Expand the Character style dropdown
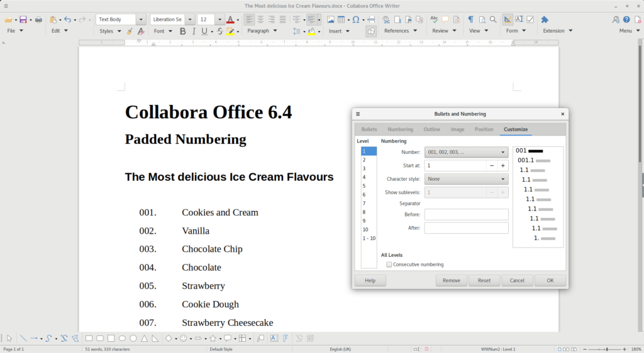The image size is (644, 353). click(x=466, y=179)
